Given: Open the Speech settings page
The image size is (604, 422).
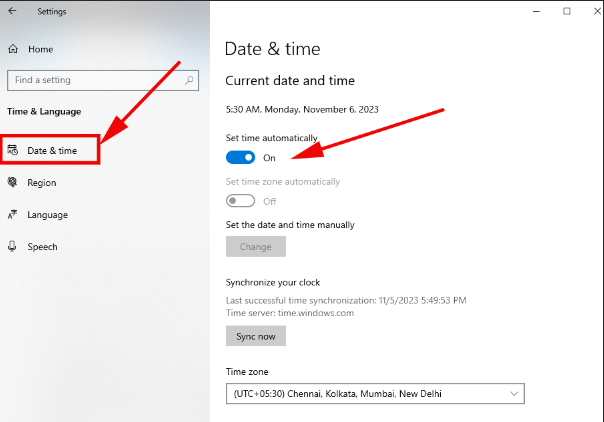Looking at the screenshot, I should 42,246.
